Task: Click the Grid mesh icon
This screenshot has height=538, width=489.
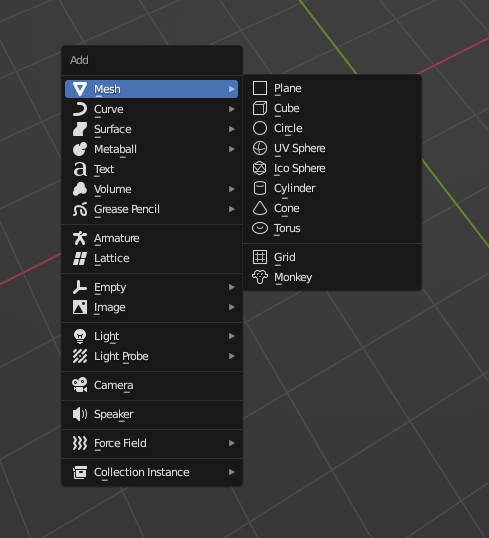Action: click(260, 257)
